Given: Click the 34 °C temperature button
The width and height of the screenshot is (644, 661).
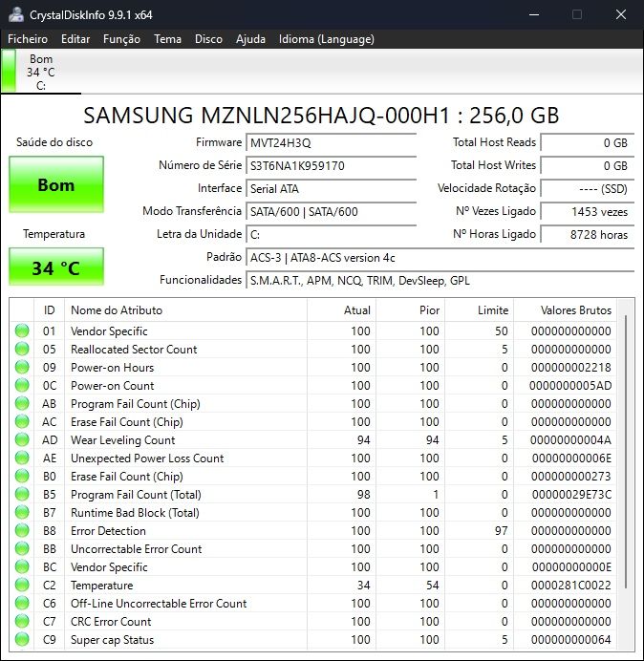Looking at the screenshot, I should pos(56,267).
